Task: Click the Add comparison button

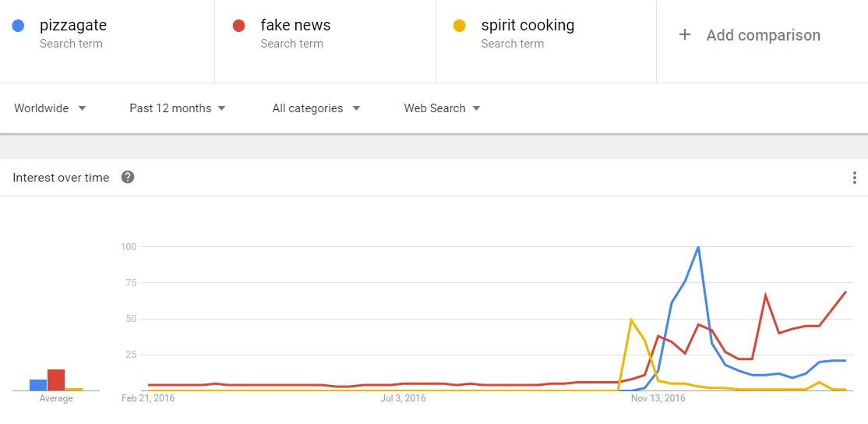Action: [x=750, y=35]
